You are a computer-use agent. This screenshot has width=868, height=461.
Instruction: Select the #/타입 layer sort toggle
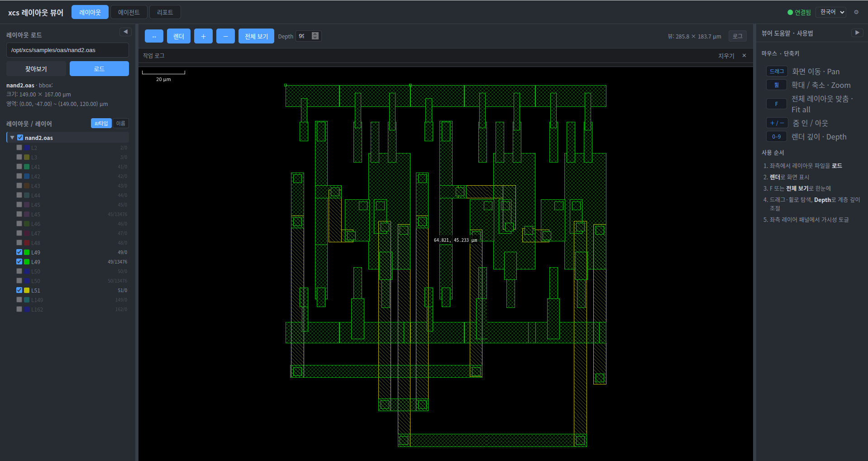click(x=101, y=123)
